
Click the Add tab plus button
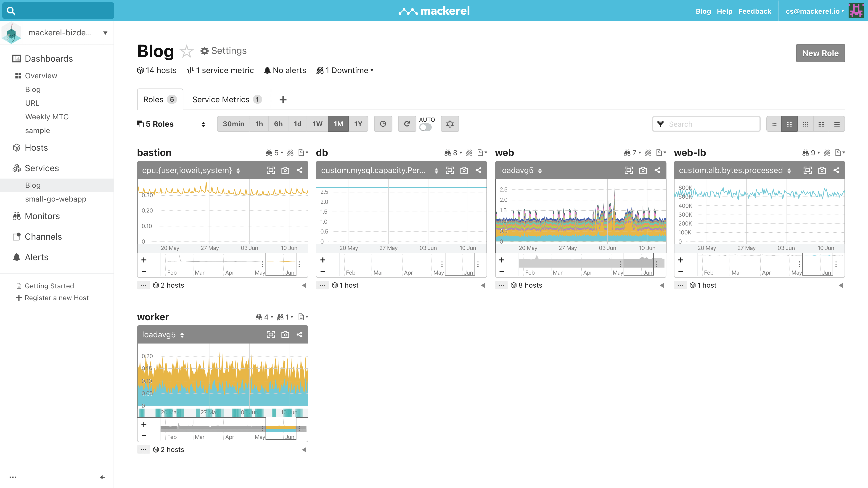coord(283,100)
